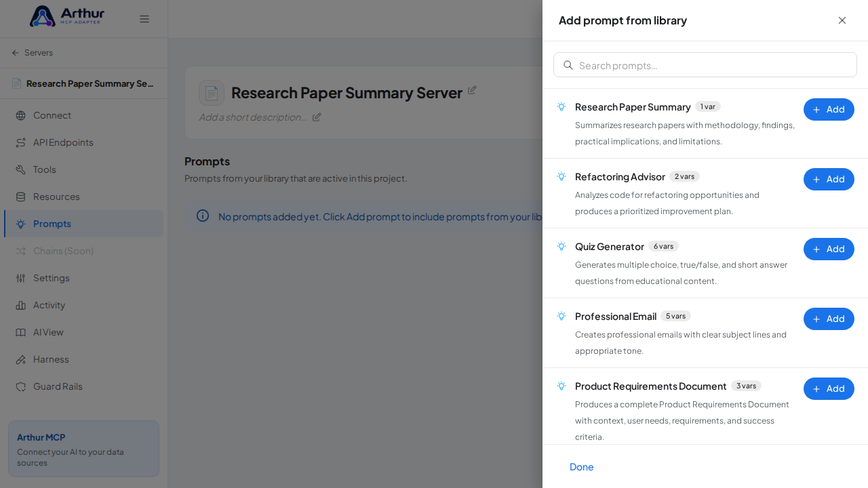This screenshot has width=868, height=488.
Task: Click the 5 vars badge
Action: coord(675,316)
